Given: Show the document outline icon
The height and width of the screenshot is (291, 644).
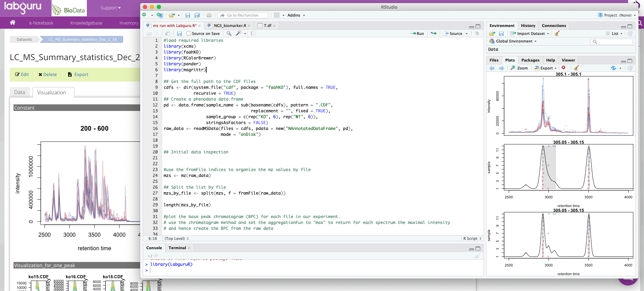Looking at the screenshot, I should click(477, 34).
